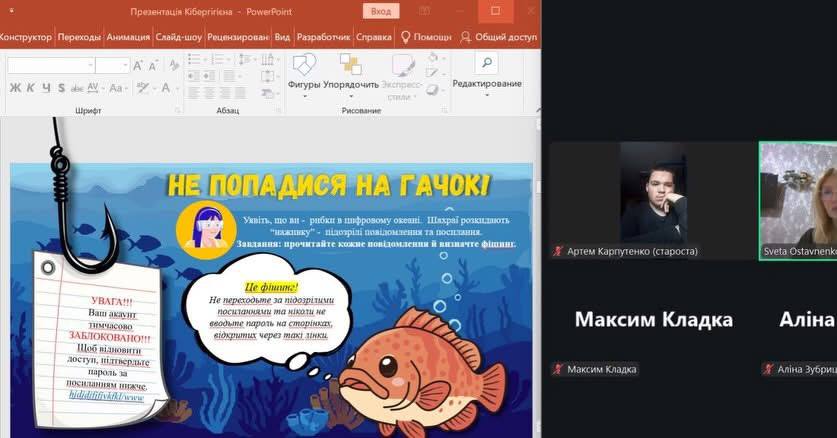This screenshot has width=837, height=438.
Task: Expand the Редактирование dropdown
Action: (486, 95)
